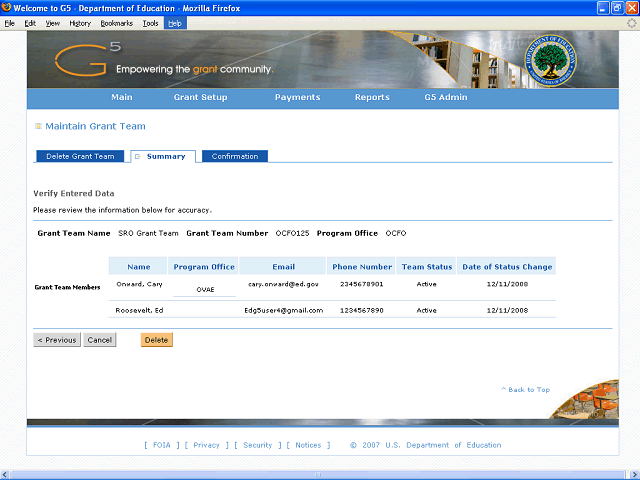Click the Firefox icon in the title bar
The height and width of the screenshot is (480, 640).
point(6,8)
